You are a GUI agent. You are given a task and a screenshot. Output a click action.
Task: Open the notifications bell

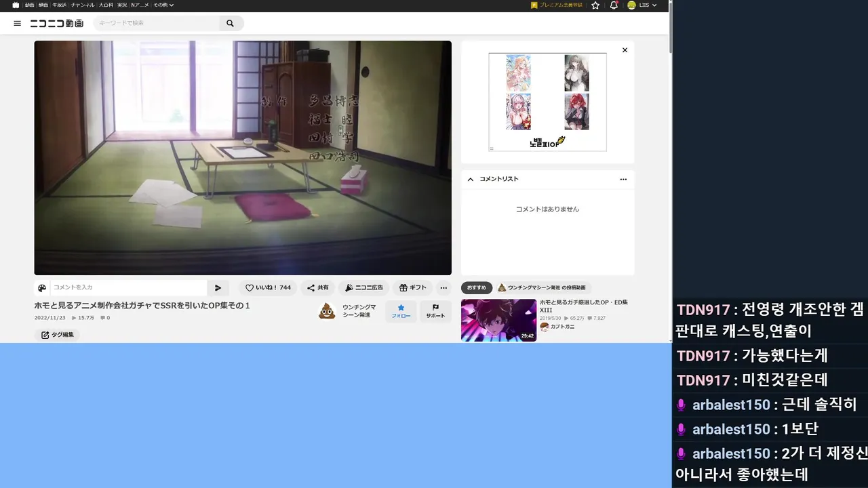pyautogui.click(x=614, y=5)
